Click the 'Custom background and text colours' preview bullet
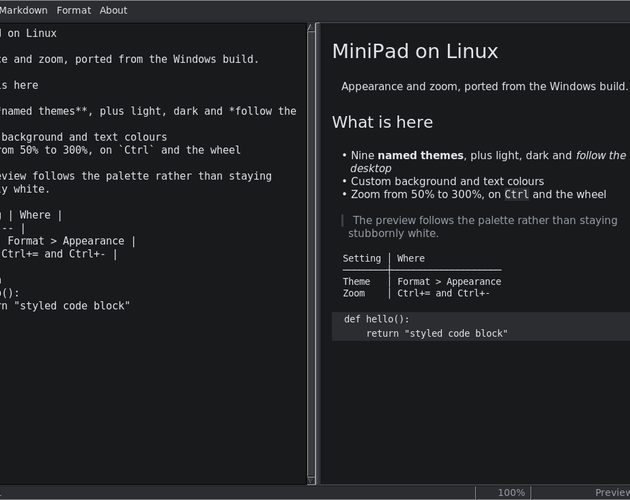Viewport: 630px width, 500px height. [x=443, y=181]
